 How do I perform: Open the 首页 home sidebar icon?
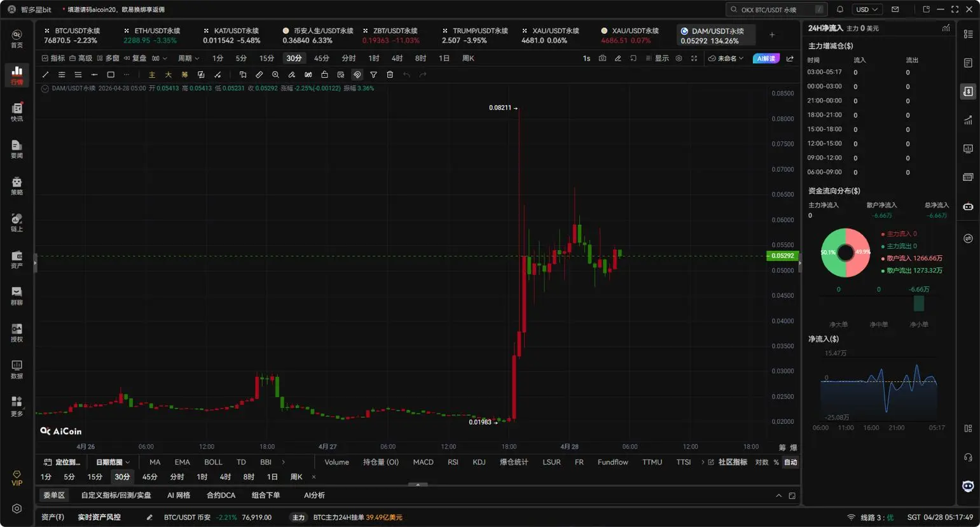pos(17,38)
